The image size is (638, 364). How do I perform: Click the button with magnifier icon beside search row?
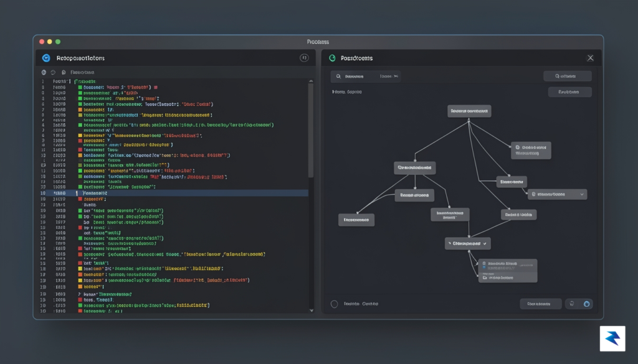pyautogui.click(x=567, y=77)
